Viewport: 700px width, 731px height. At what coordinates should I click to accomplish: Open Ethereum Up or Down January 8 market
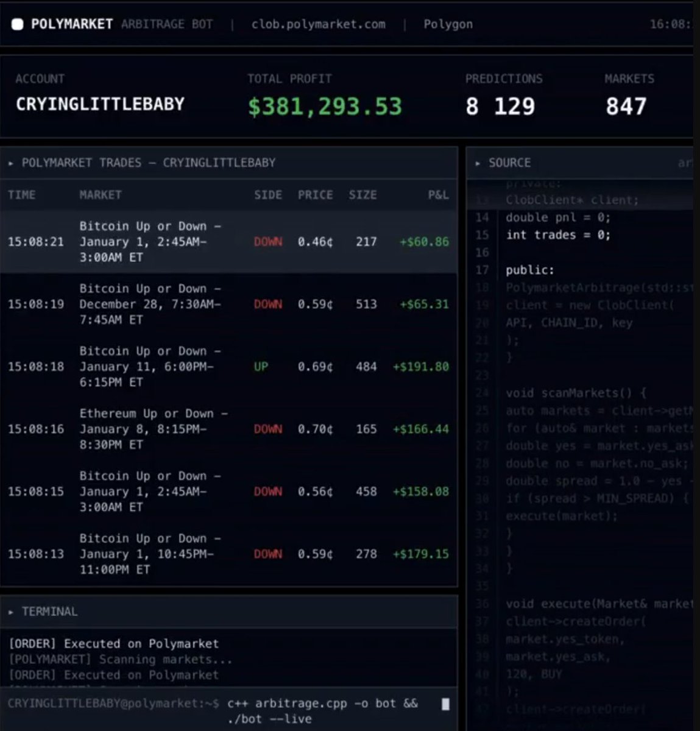point(154,429)
